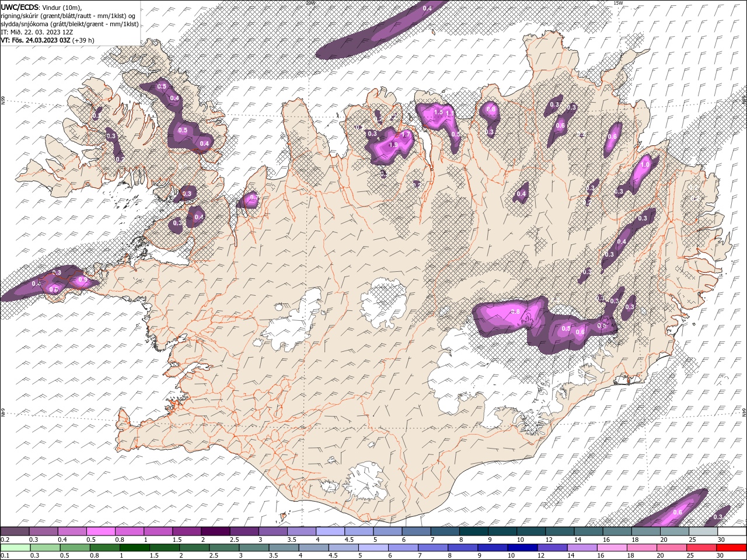Viewport: 747px width, 560px height.
Task: Click the '30' label in bottom legend row
Action: tap(719, 556)
